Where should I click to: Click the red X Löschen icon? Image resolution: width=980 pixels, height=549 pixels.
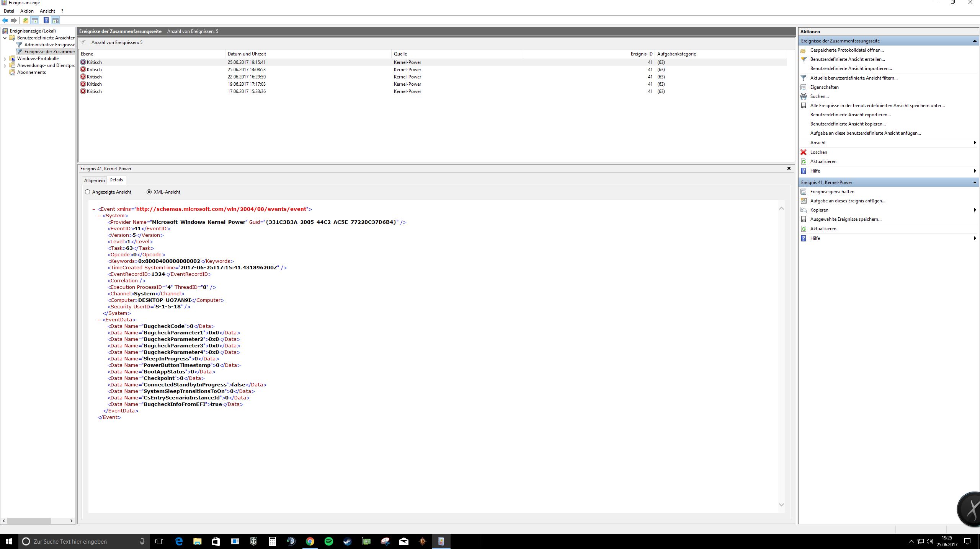(x=804, y=152)
